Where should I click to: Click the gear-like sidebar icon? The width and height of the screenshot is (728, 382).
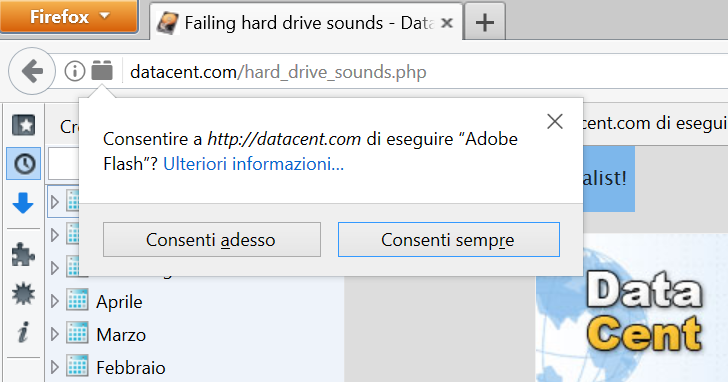[23, 293]
